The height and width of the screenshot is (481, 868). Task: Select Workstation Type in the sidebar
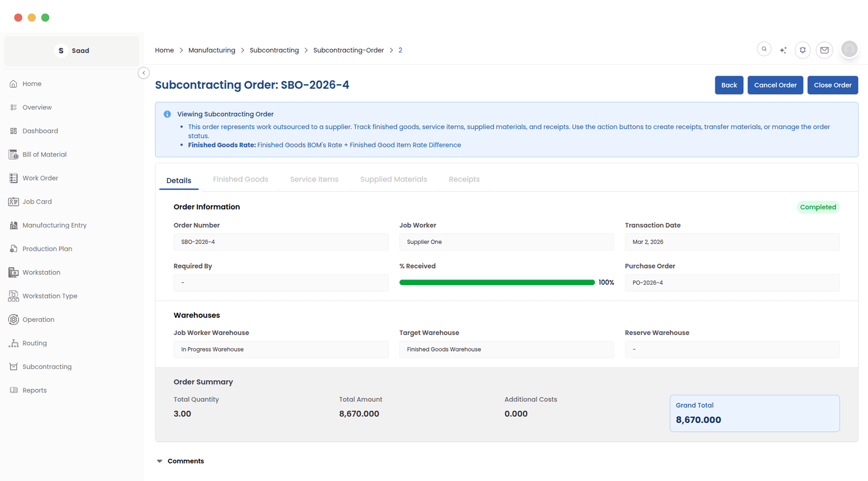click(x=50, y=296)
